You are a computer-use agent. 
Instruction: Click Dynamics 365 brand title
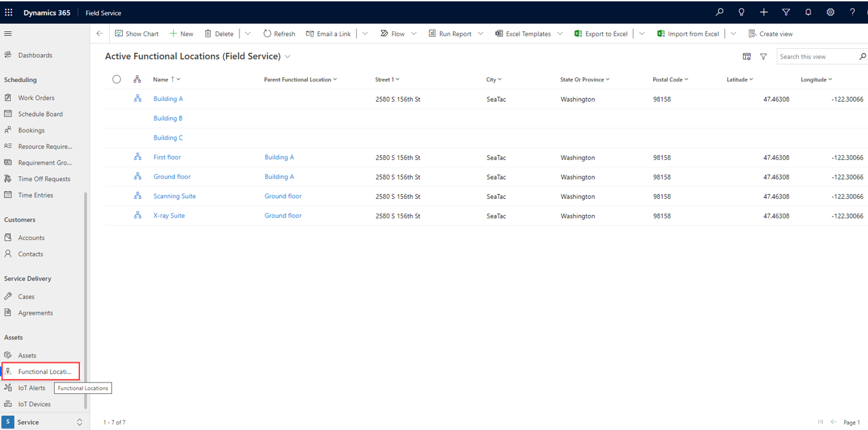(x=47, y=13)
